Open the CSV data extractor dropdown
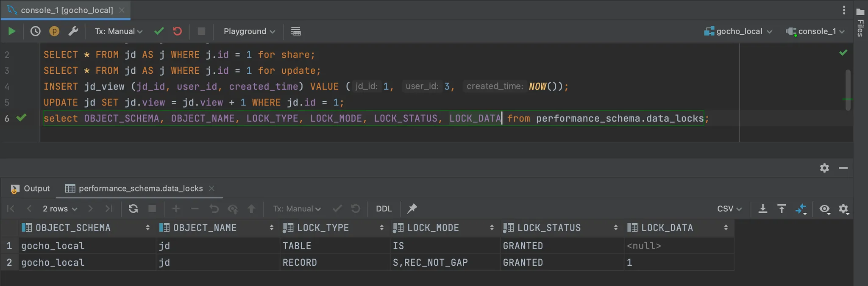Image resolution: width=868 pixels, height=286 pixels. coord(729,208)
